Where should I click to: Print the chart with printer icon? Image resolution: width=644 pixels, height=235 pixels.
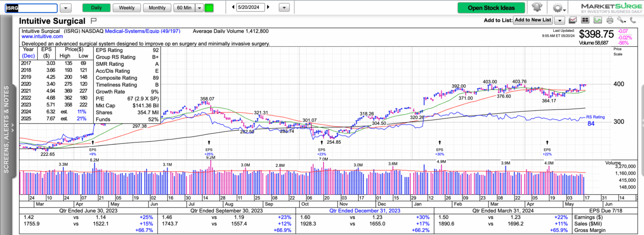pyautogui.click(x=610, y=20)
